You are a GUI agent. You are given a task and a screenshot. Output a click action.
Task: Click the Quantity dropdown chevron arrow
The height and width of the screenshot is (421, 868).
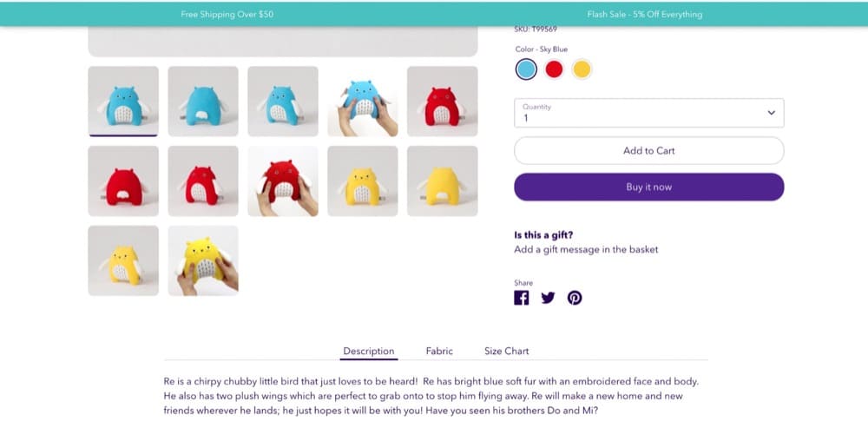(x=771, y=113)
